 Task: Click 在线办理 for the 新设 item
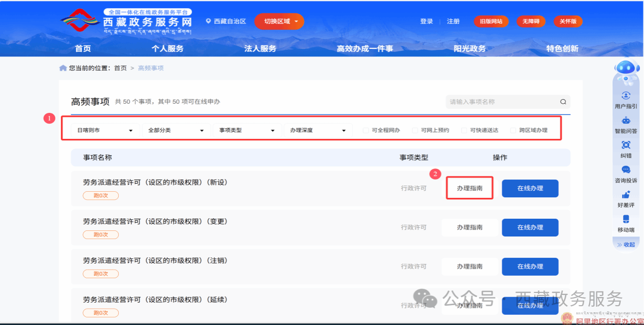pos(530,188)
